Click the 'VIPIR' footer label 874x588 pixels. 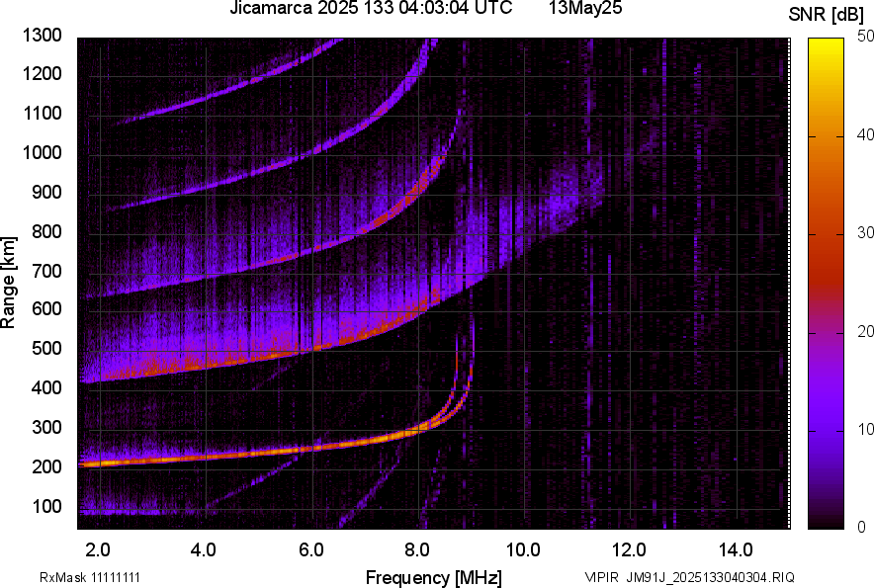pyautogui.click(x=601, y=577)
